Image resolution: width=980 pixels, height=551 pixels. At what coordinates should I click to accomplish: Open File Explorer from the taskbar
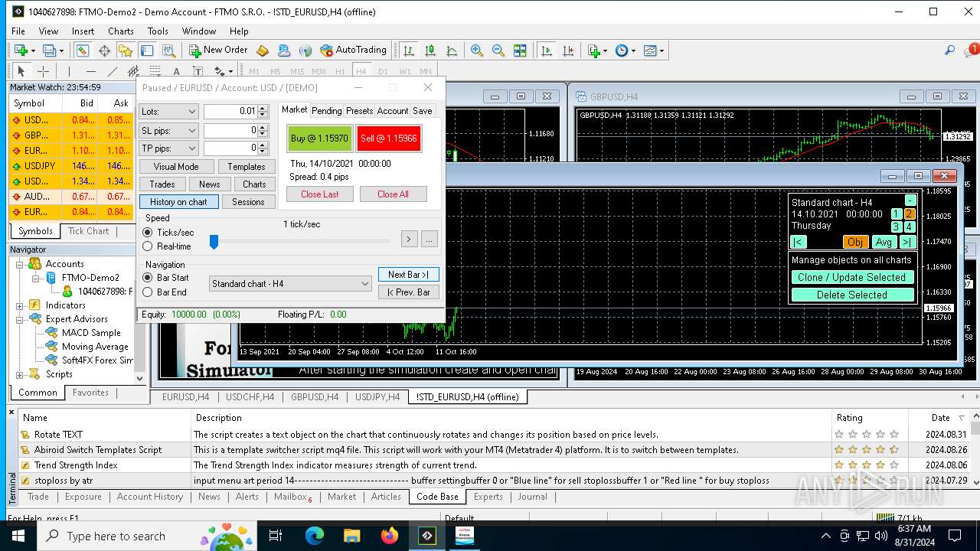click(x=352, y=536)
